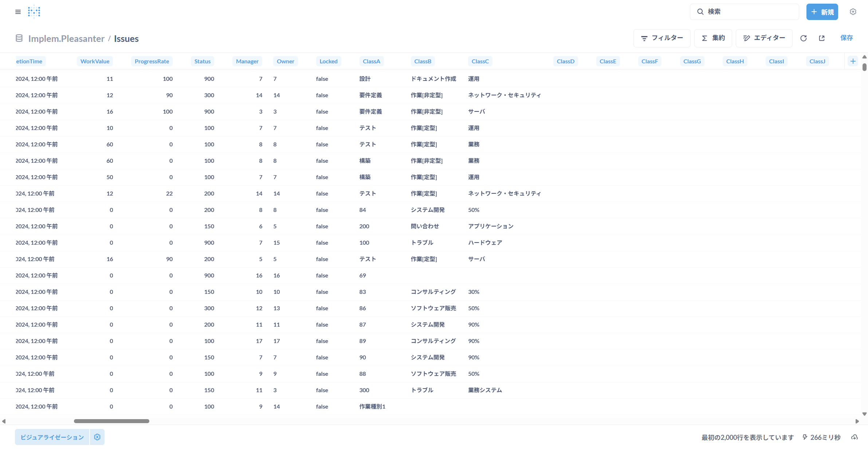Click the 保存 save link
This screenshot has width=868, height=449.
click(846, 38)
